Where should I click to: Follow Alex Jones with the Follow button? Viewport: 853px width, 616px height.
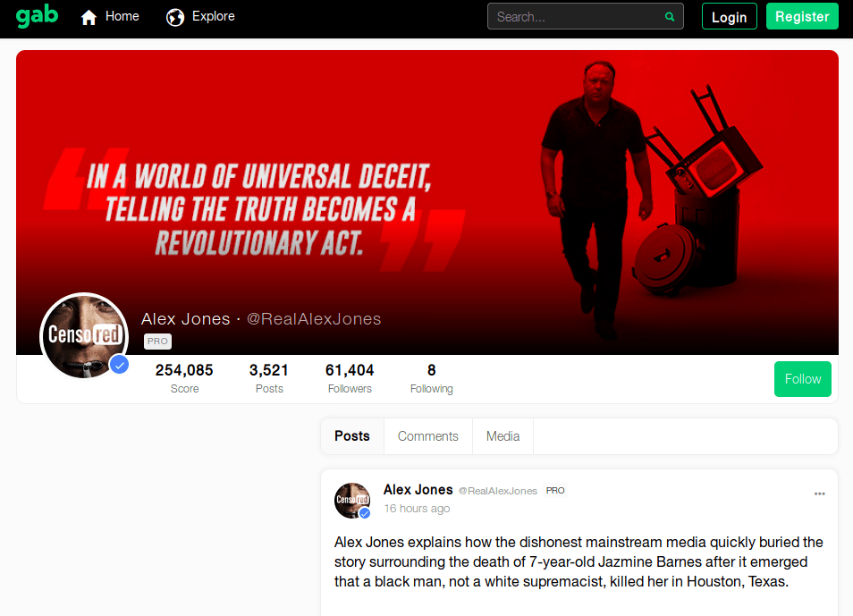[802, 379]
